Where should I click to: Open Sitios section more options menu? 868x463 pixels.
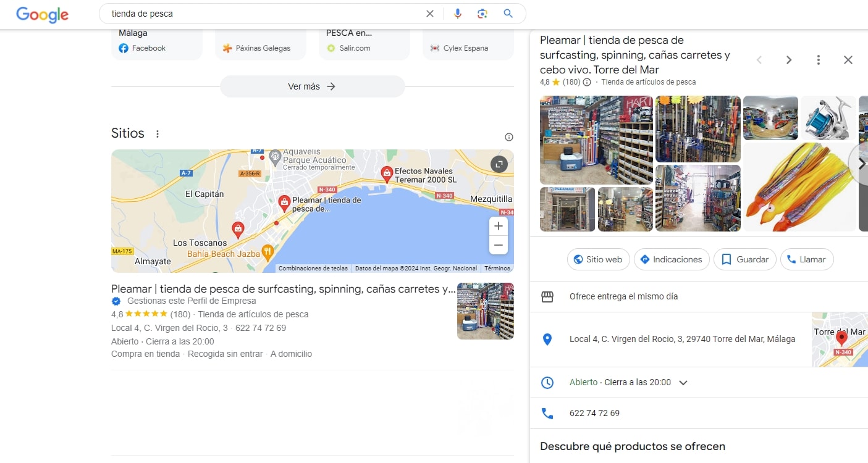(x=158, y=134)
